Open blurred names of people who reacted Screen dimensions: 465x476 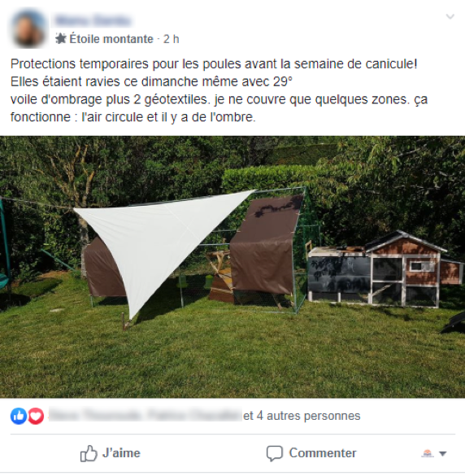[x=145, y=415]
